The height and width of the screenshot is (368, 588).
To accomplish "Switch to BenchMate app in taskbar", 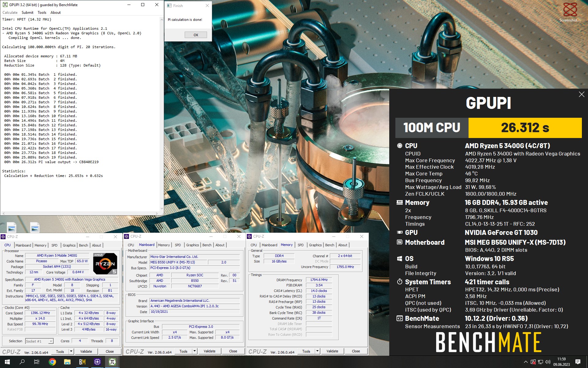I will pyautogui.click(x=82, y=362).
